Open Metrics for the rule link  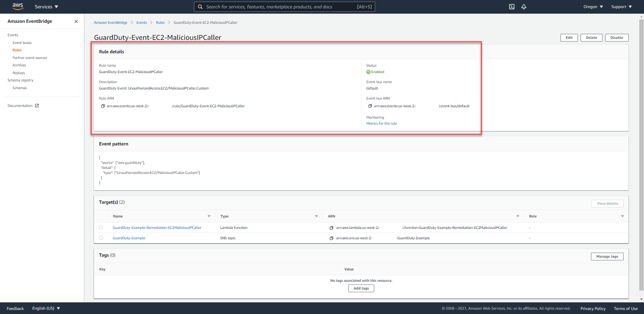[382, 124]
